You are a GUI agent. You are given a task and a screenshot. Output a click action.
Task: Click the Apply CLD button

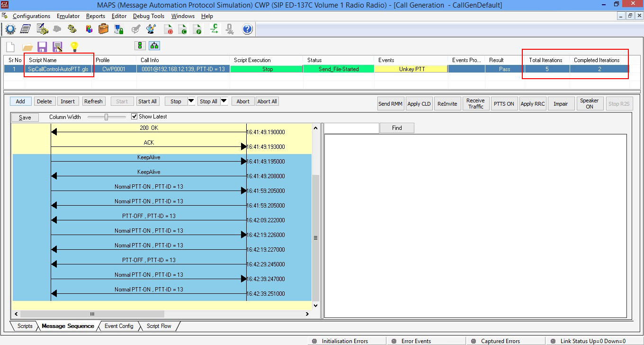(x=419, y=104)
